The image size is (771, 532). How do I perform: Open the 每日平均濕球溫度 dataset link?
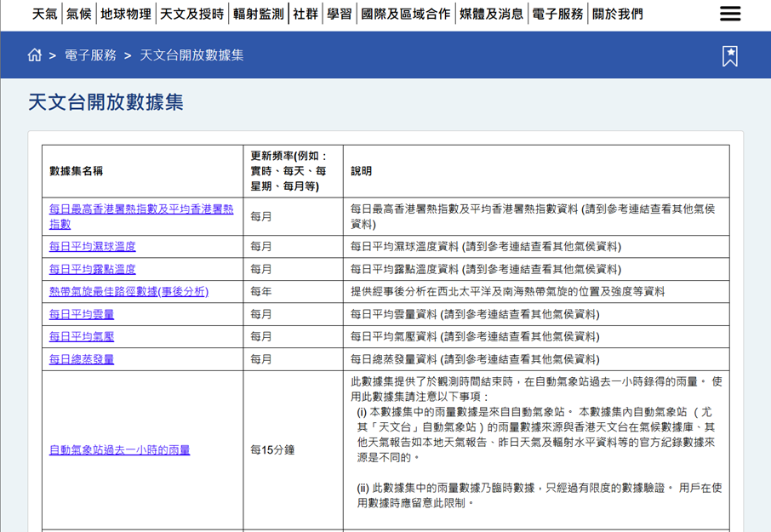(x=92, y=247)
